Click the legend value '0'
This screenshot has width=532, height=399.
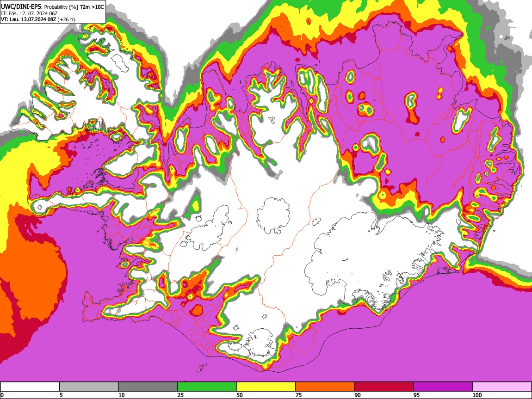click(x=2, y=395)
